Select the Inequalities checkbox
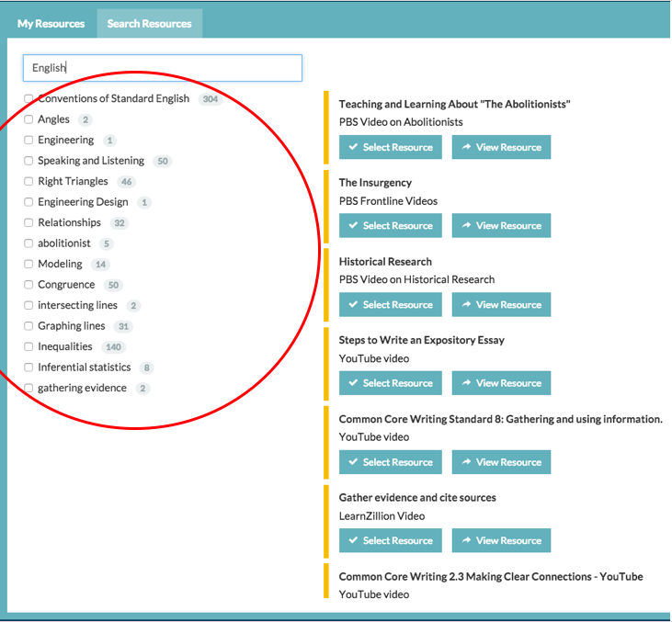Image resolution: width=672 pixels, height=622 pixels. (28, 347)
